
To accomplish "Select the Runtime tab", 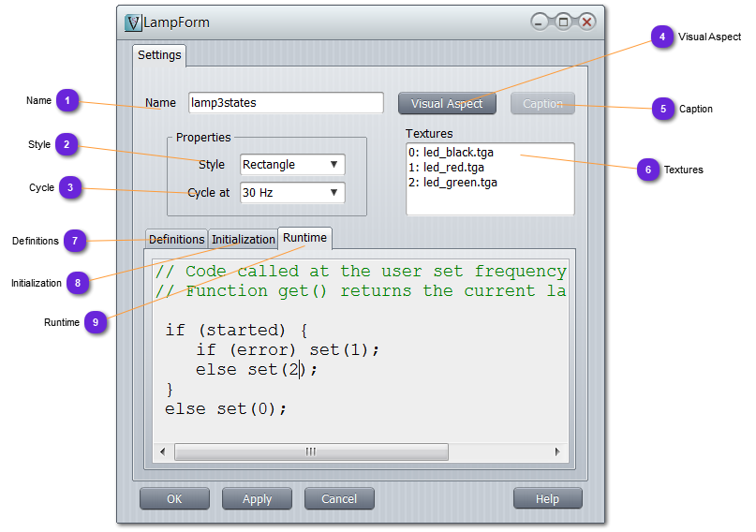I will [x=304, y=239].
